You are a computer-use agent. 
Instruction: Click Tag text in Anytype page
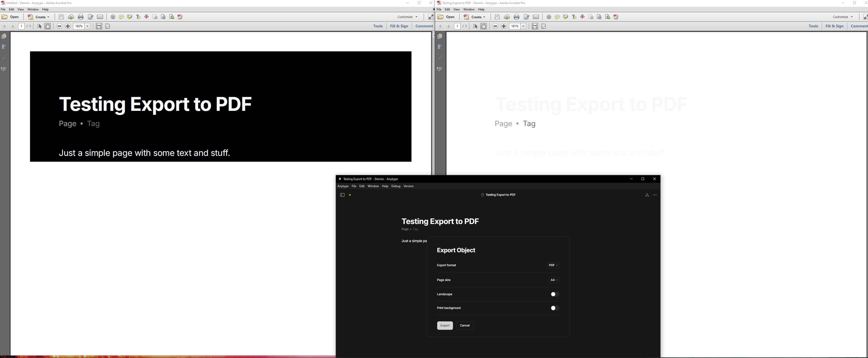416,229
